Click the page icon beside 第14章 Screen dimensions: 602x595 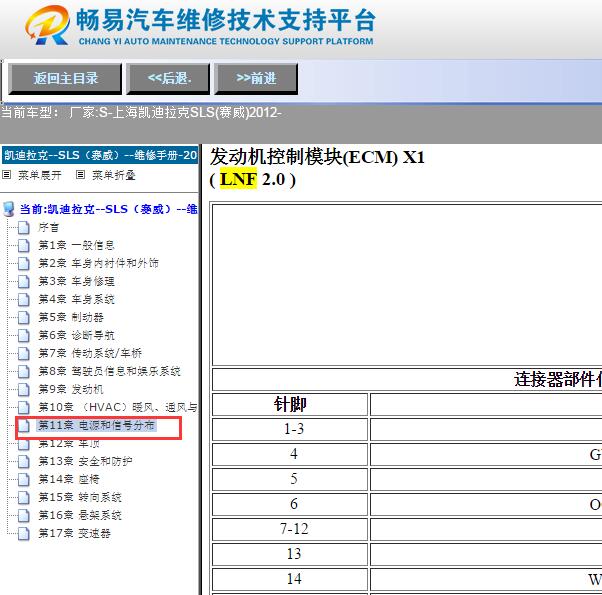pos(24,479)
